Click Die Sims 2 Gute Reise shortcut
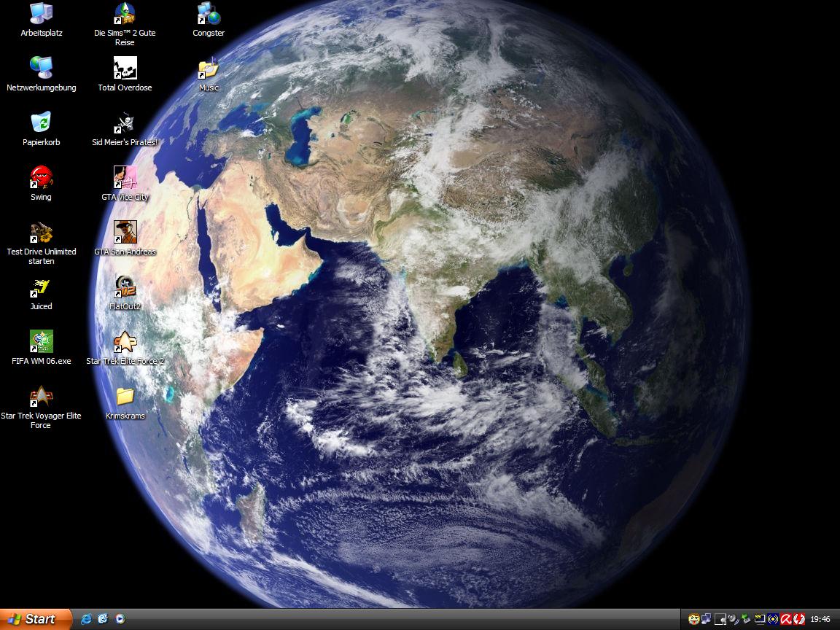The image size is (840, 630). click(125, 14)
